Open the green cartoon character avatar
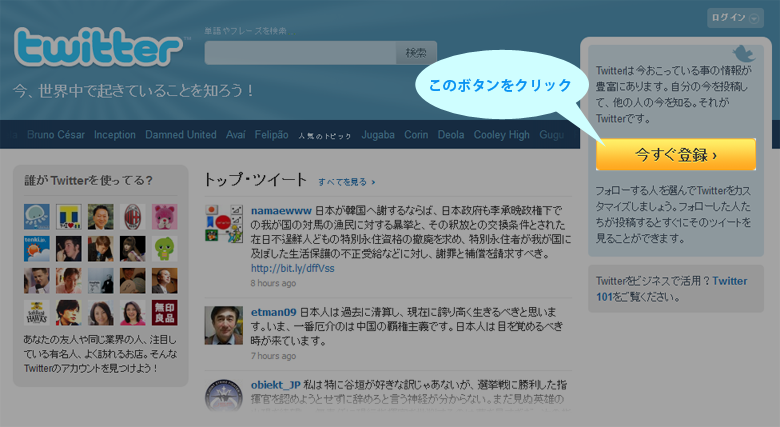780x427 pixels. click(x=165, y=248)
